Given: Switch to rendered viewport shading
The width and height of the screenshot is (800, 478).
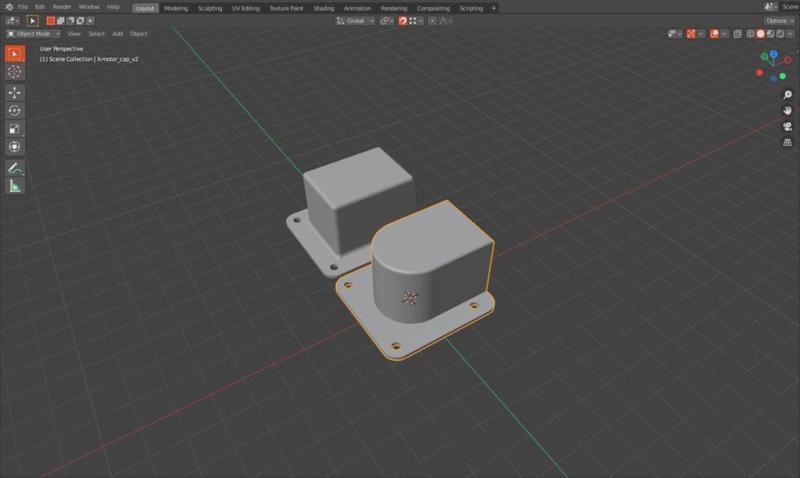Looking at the screenshot, I should (x=780, y=34).
